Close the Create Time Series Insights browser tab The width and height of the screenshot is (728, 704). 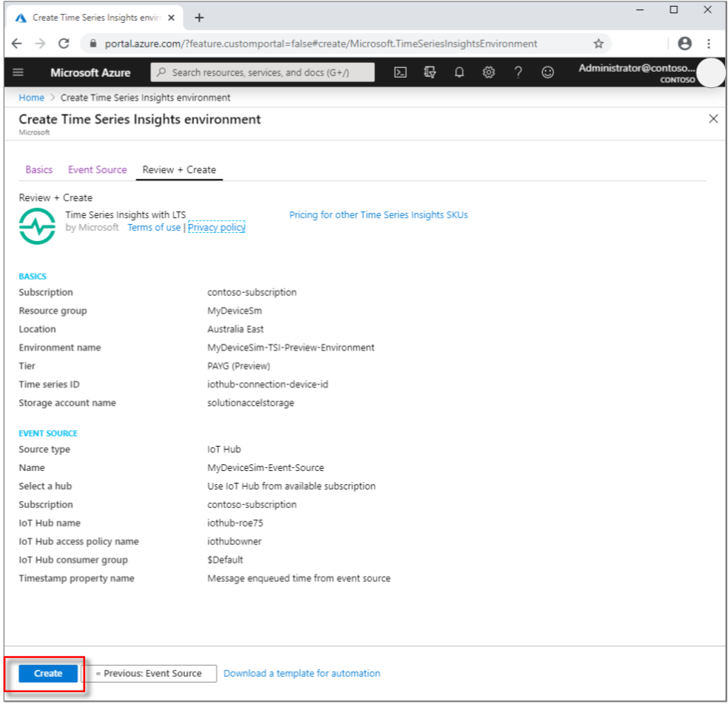tap(172, 18)
